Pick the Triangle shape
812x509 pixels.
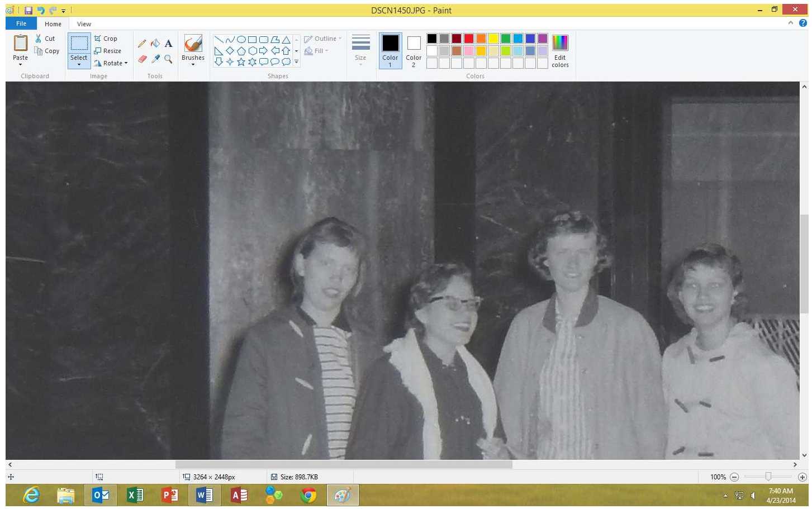point(286,40)
